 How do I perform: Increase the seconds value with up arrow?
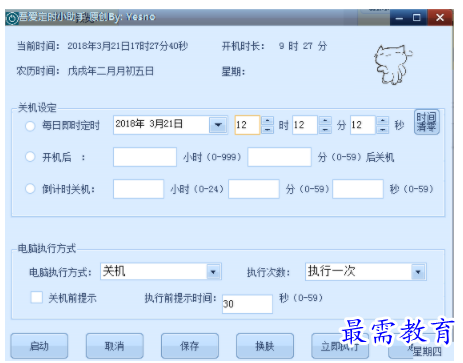point(383,120)
